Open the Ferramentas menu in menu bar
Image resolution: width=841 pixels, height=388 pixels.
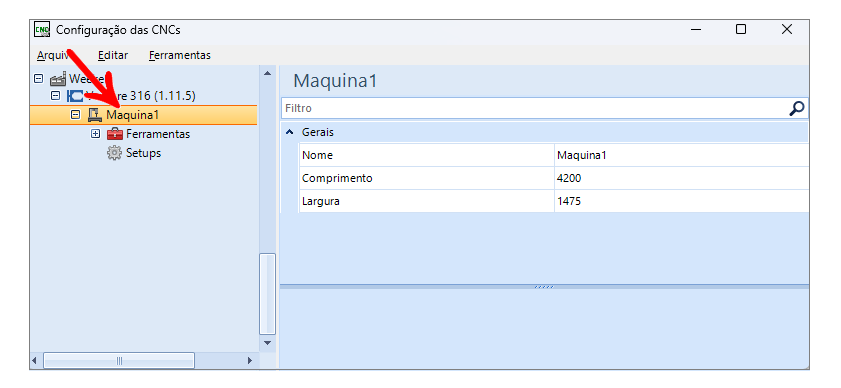180,55
